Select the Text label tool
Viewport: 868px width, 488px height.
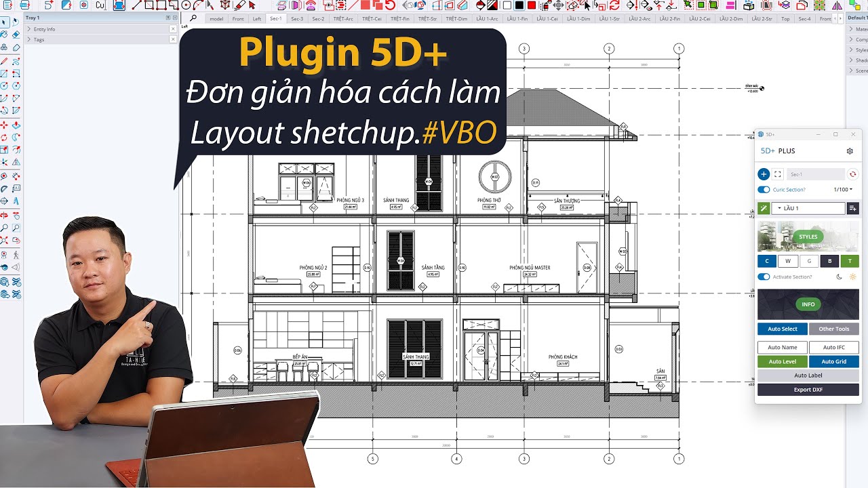16,188
